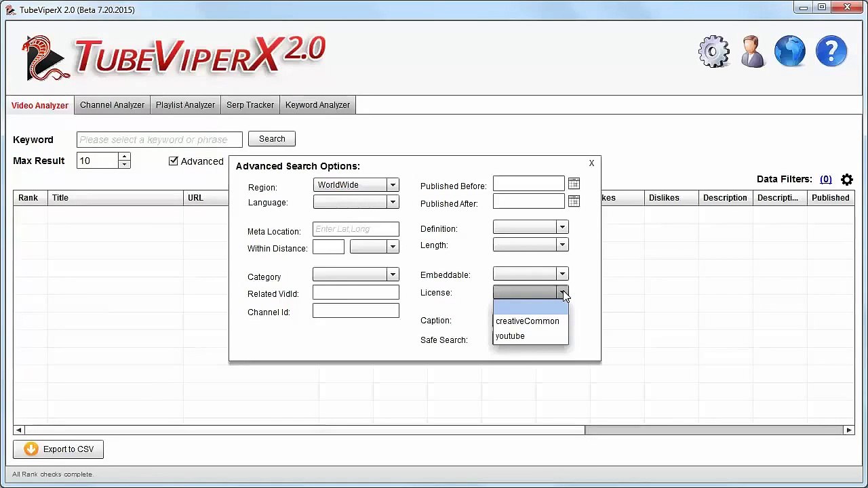The image size is (868, 488).
Task: Select youtube license option
Action: coord(530,336)
